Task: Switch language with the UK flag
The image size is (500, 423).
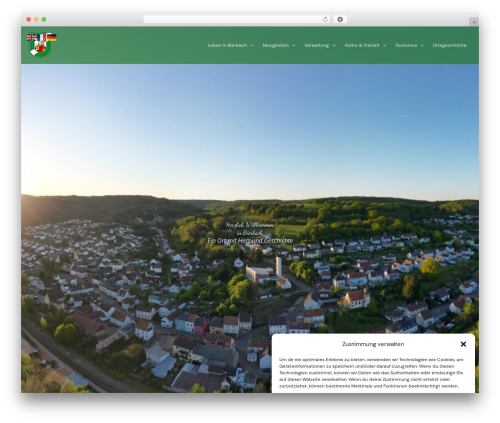Action: coord(31,37)
